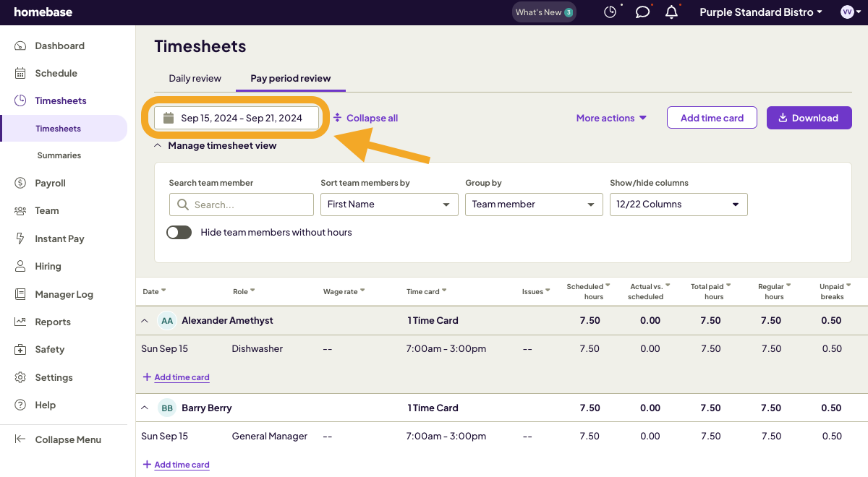This screenshot has height=477, width=868.
Task: Open the Group by dropdown
Action: coord(534,205)
